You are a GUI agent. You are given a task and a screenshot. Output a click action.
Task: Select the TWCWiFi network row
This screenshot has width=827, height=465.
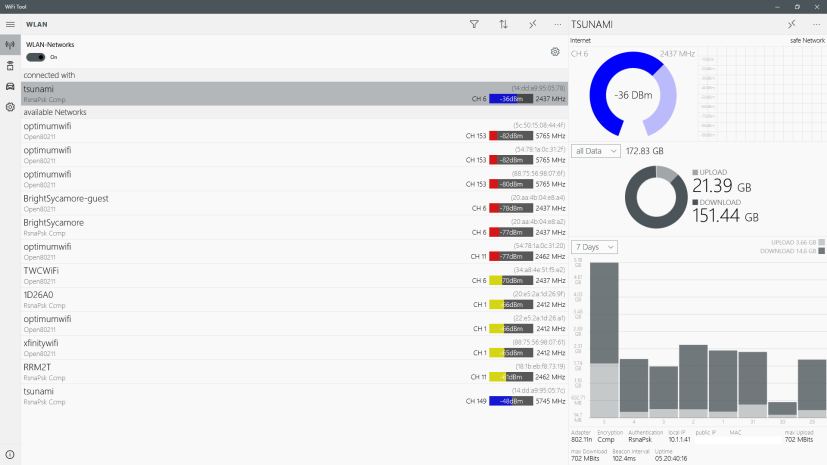pyautogui.click(x=294, y=276)
